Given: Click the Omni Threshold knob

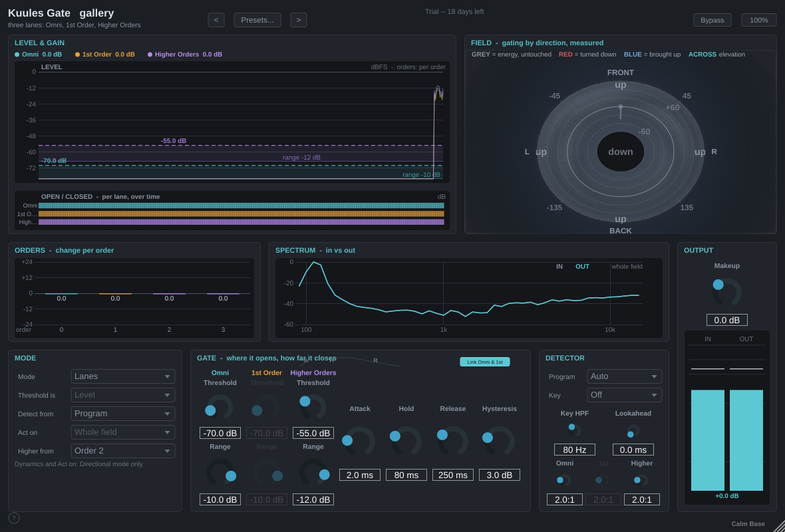Looking at the screenshot, I should coord(220,408).
